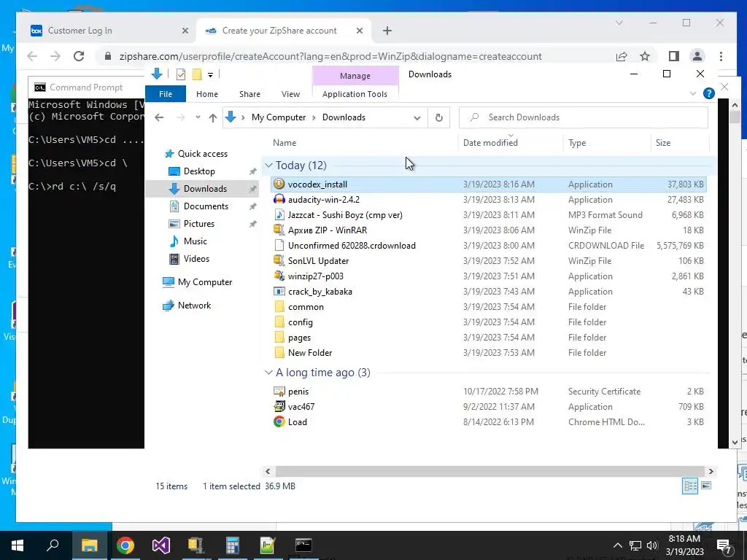Select the Load Chrome HTML document
The image size is (747, 560).
[x=298, y=422]
